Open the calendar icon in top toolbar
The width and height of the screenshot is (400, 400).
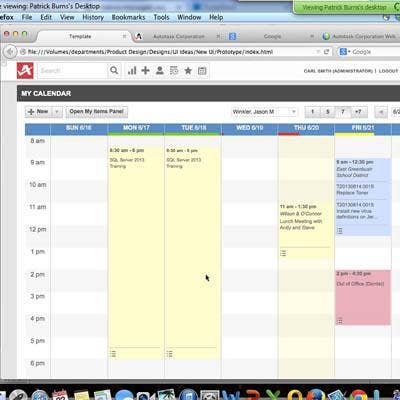click(x=202, y=70)
